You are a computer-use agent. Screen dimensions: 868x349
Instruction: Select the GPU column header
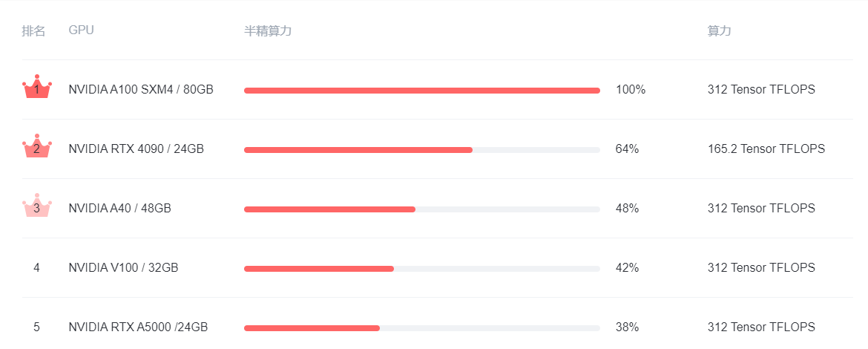(81, 30)
